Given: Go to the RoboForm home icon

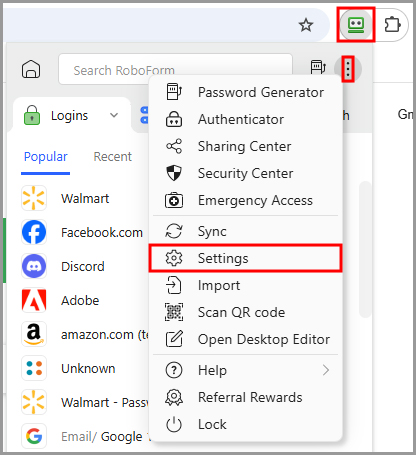Looking at the screenshot, I should coord(31,69).
